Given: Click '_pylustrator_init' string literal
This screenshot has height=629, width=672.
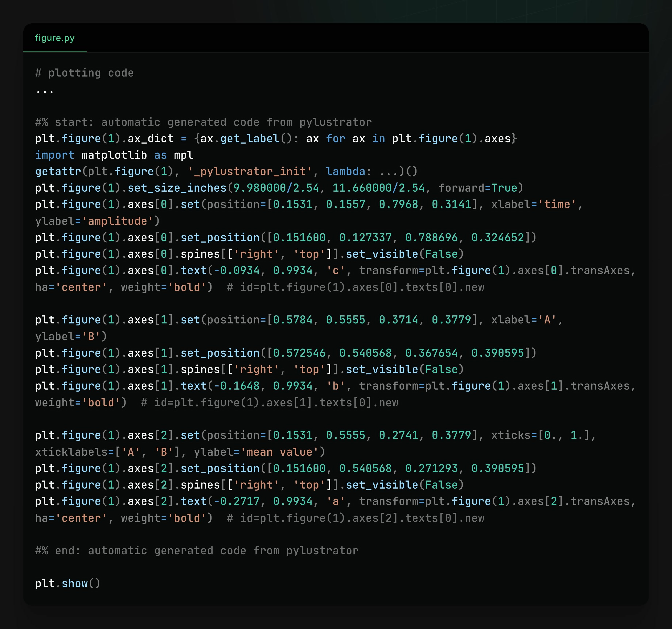Looking at the screenshot, I should tap(250, 171).
